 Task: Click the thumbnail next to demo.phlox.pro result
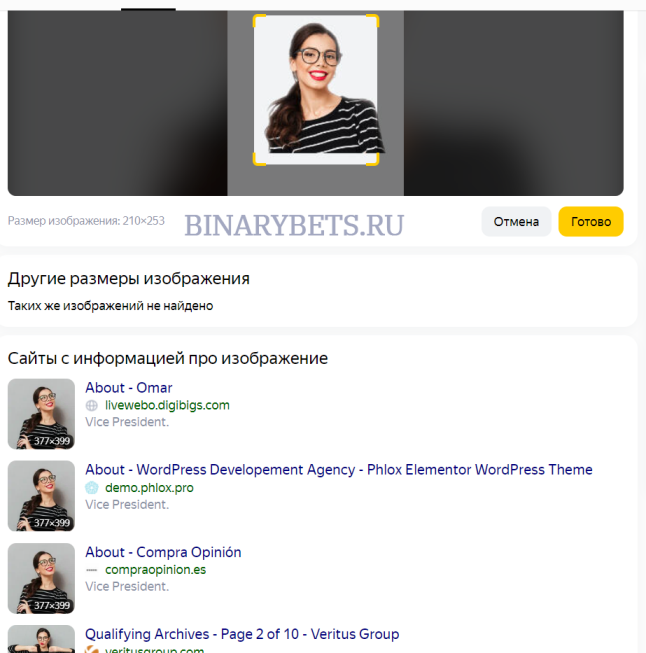pyautogui.click(x=41, y=496)
